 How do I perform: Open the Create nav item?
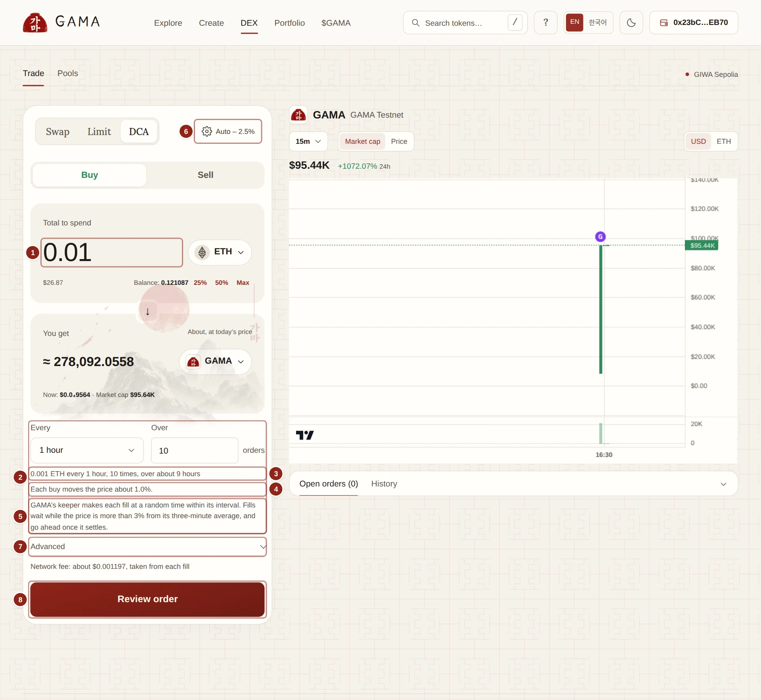tap(211, 23)
